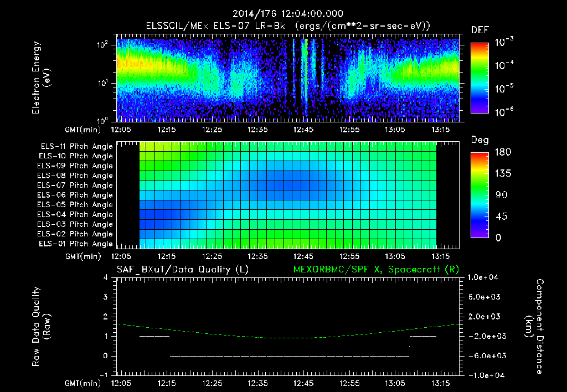The width and height of the screenshot is (567, 392).
Task: Click the DEF color bar legend
Action: (x=480, y=78)
